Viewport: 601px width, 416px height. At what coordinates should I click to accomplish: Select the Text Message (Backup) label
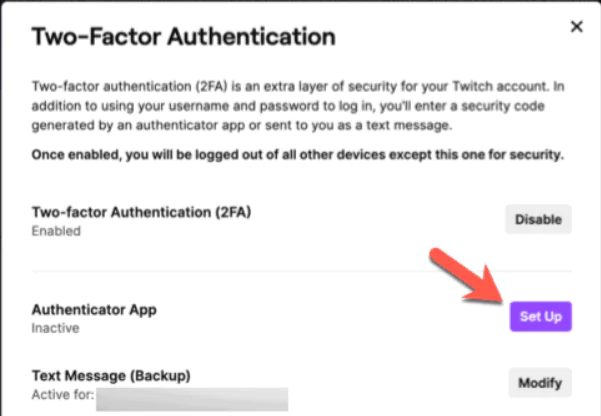coord(111,376)
